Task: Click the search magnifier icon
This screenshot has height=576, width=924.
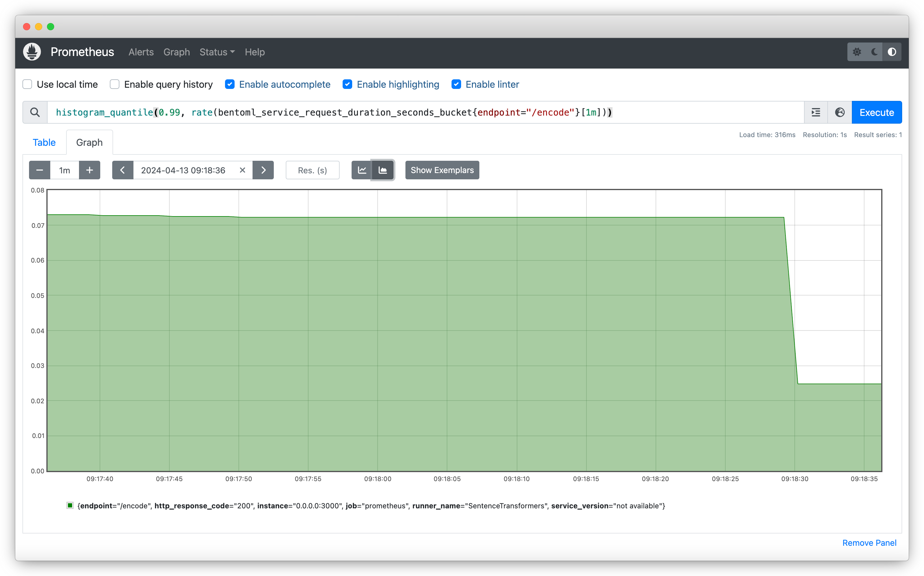Action: click(x=35, y=112)
